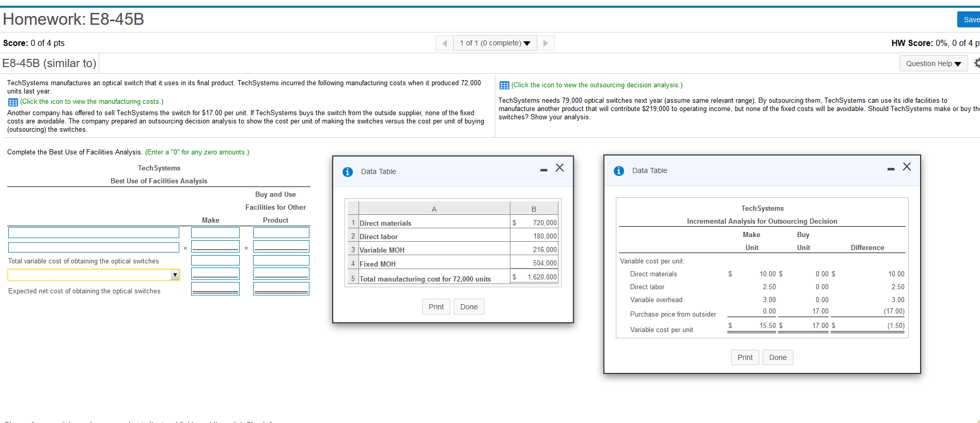Image resolution: width=980 pixels, height=423 pixels.
Task: Click Purchase price from outsider row label
Action: tap(673, 314)
